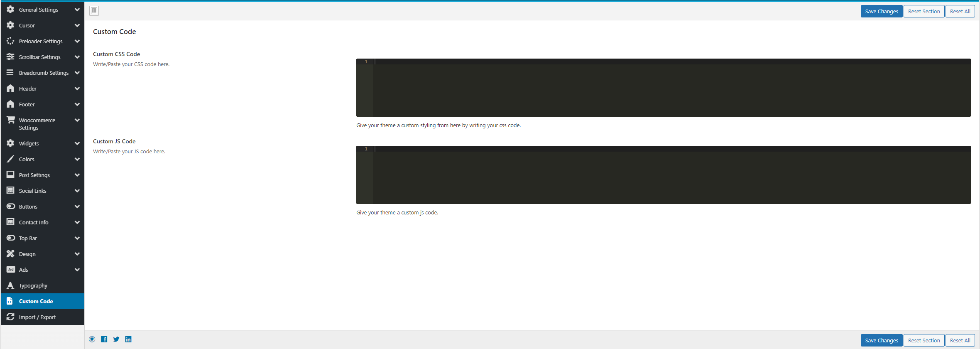The height and width of the screenshot is (349, 980).
Task: Click the Import / Export refresh icon
Action: pos(10,317)
